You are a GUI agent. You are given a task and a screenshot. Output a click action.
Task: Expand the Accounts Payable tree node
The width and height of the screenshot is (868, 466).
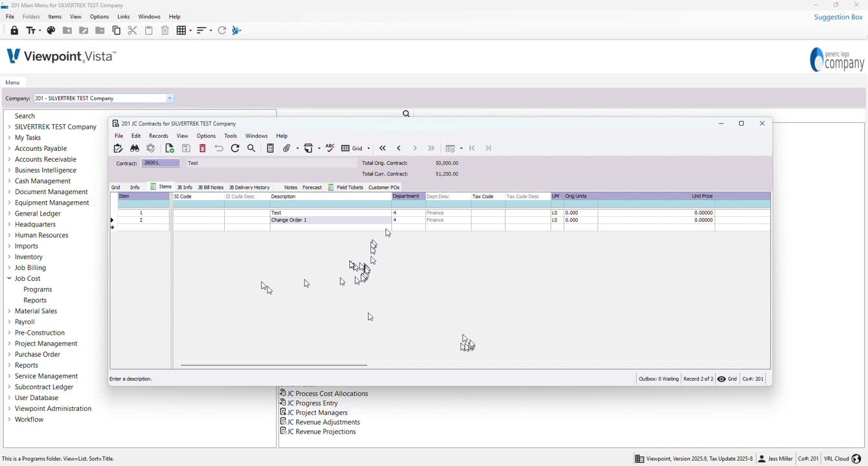point(9,148)
